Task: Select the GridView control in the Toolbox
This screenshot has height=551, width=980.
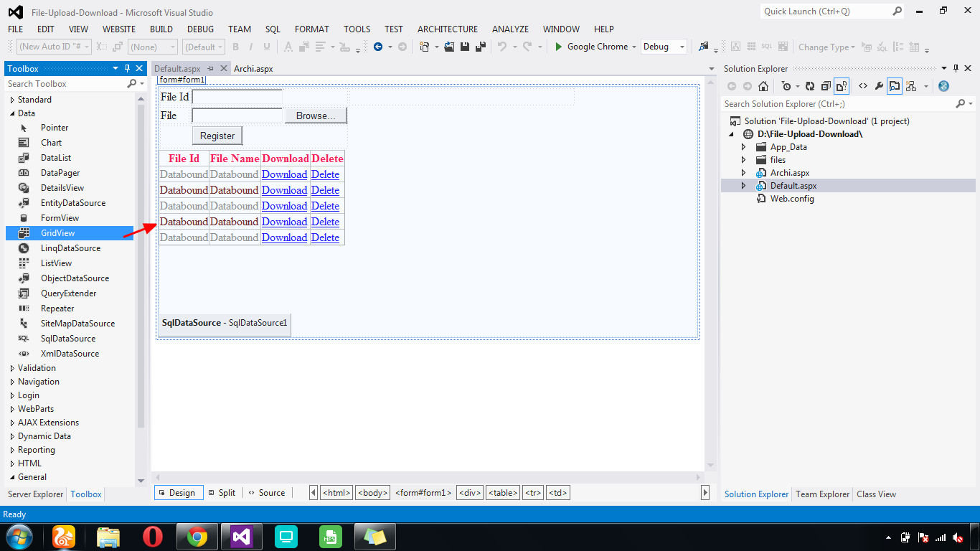Action: (x=70, y=233)
